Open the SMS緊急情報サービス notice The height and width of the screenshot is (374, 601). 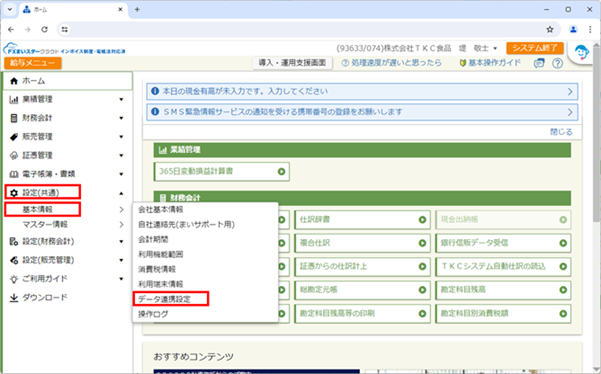point(362,112)
